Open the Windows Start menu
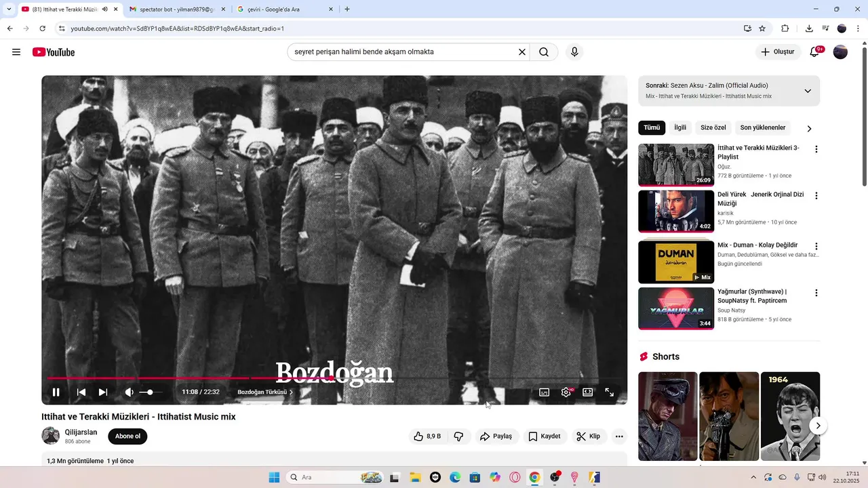The height and width of the screenshot is (488, 868). click(274, 477)
